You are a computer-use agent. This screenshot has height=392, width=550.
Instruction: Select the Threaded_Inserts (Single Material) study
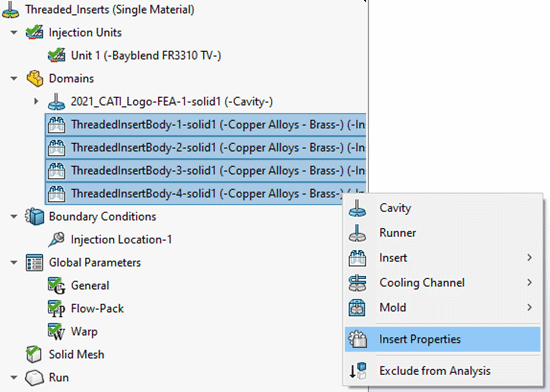tap(110, 9)
